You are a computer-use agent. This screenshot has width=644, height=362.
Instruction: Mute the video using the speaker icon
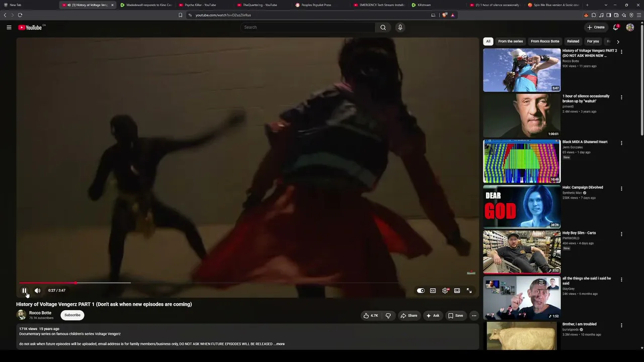tap(37, 291)
